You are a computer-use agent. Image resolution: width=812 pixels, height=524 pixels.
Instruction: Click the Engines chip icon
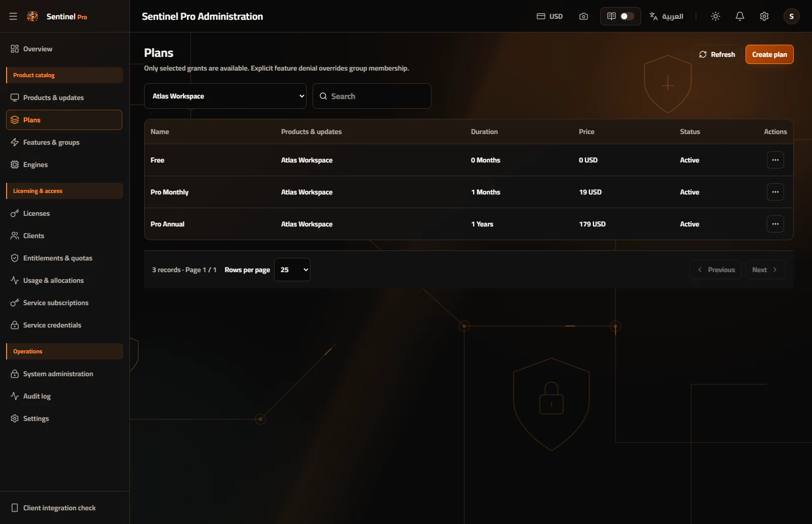pyautogui.click(x=15, y=165)
